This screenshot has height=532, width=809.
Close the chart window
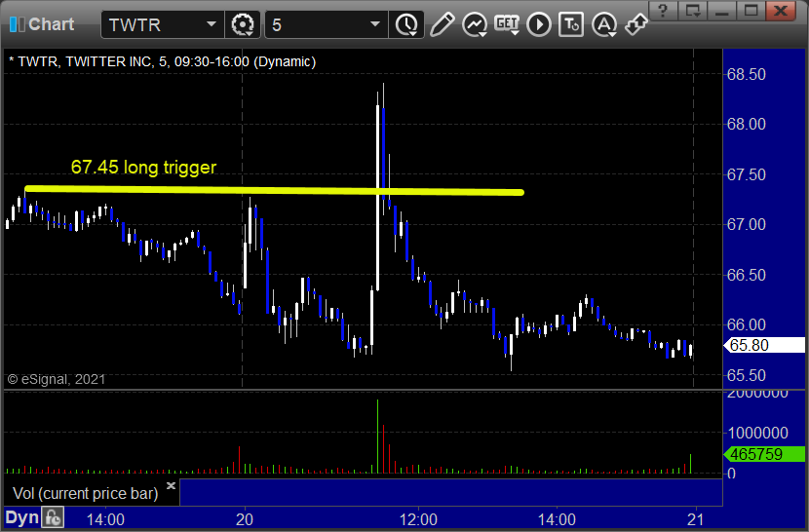781,11
